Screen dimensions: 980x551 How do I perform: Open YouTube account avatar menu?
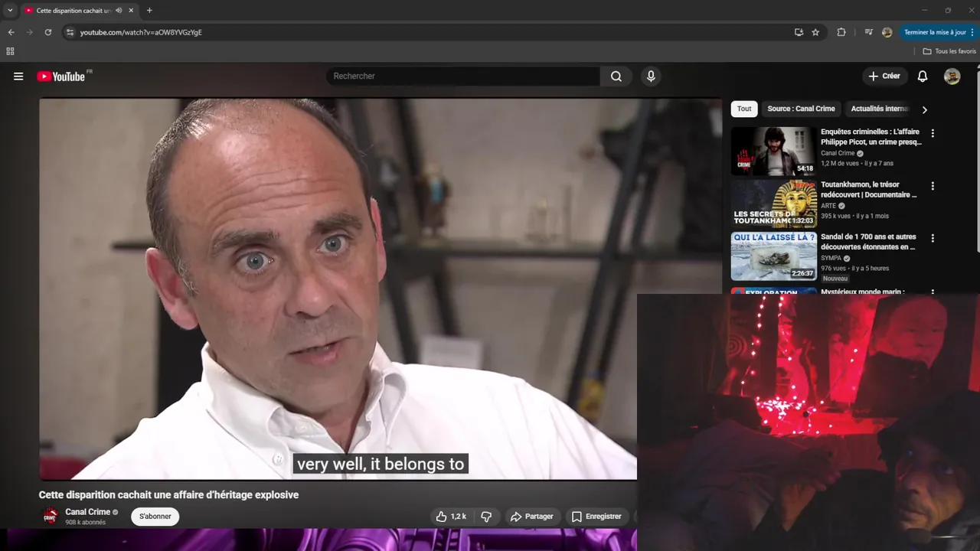click(x=952, y=77)
